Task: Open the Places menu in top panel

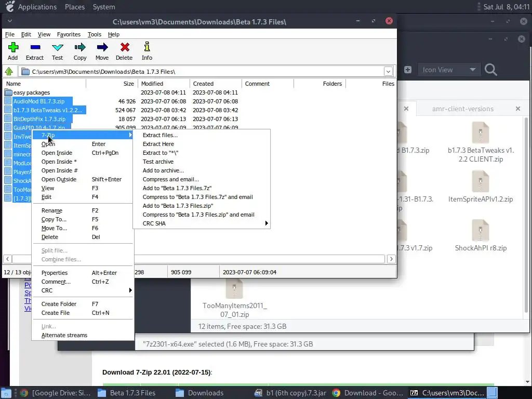Action: click(x=75, y=7)
